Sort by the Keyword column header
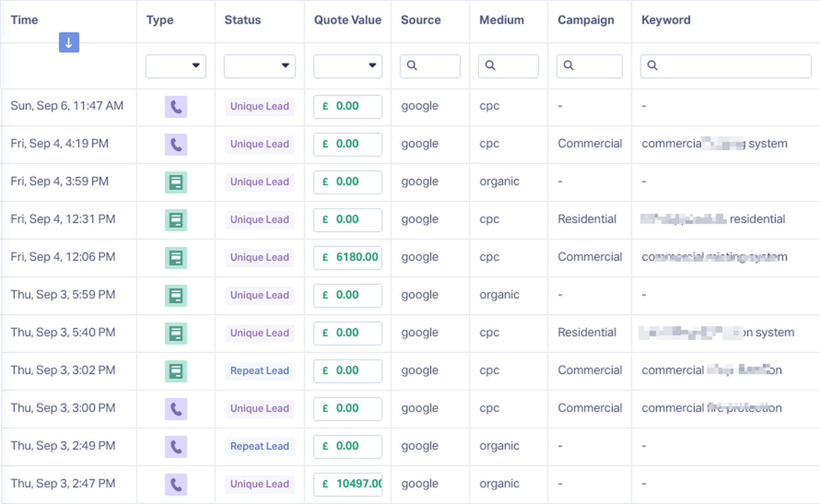Image resolution: width=820 pixels, height=504 pixels. 666,20
